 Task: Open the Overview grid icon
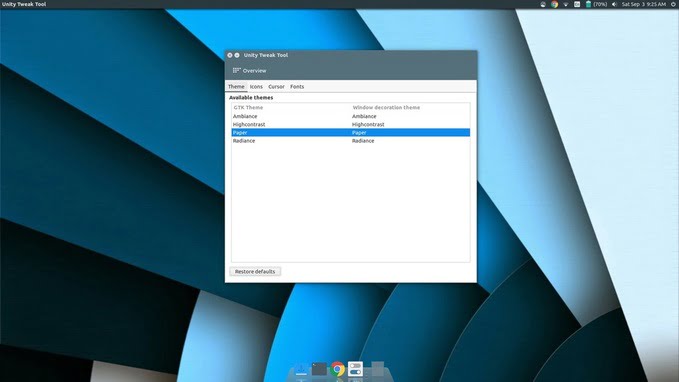click(x=236, y=71)
